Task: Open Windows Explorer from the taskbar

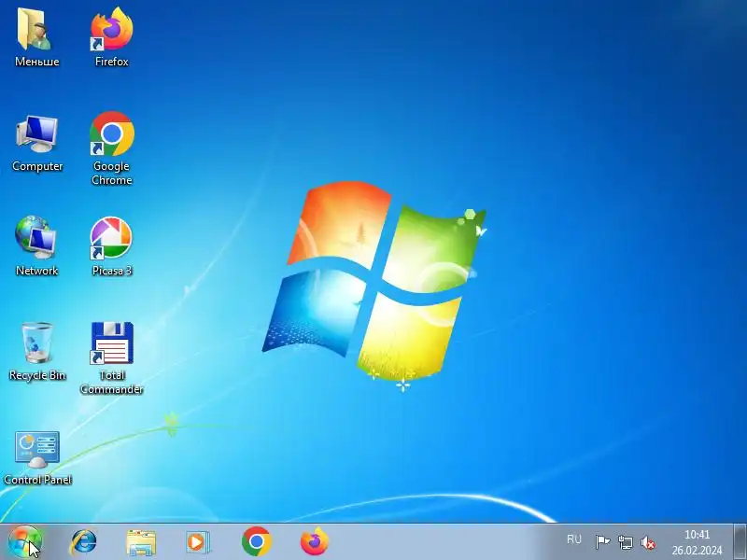Action: 141,542
